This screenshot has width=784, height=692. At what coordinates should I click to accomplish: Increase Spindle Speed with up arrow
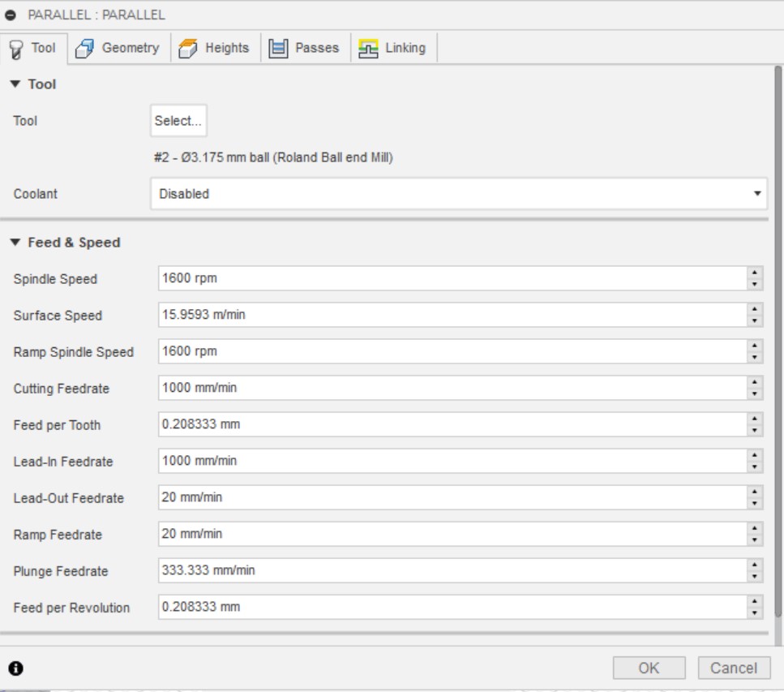point(755,273)
